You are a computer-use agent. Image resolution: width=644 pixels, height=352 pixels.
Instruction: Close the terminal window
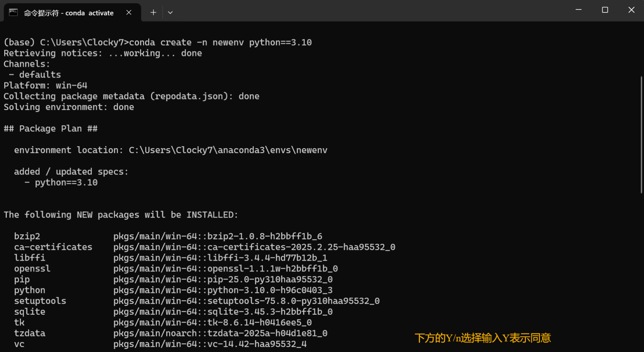click(x=631, y=10)
